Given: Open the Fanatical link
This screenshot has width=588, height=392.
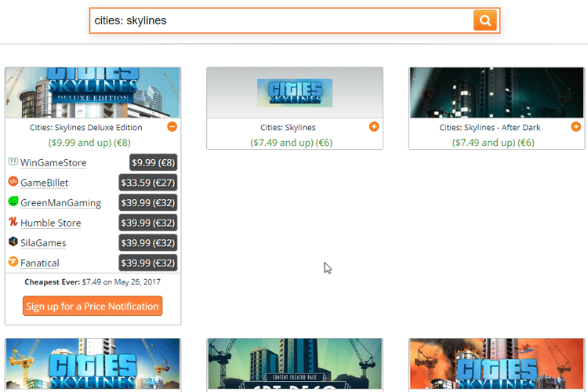Looking at the screenshot, I should tap(40, 263).
